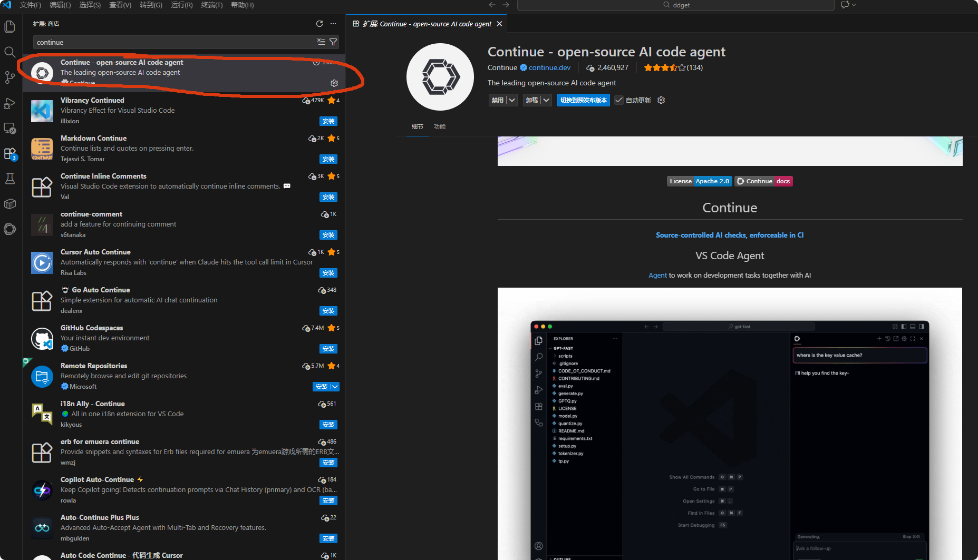
Task: Go back using the title bar arrow
Action: (x=492, y=5)
